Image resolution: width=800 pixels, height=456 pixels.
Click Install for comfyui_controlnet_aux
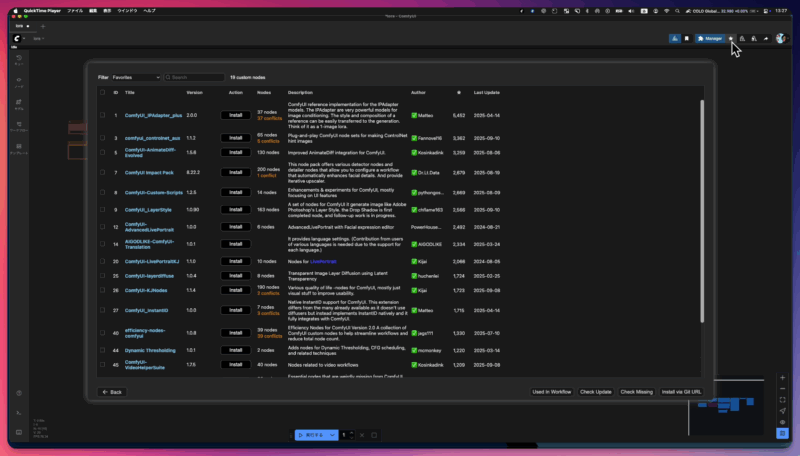pyautogui.click(x=236, y=138)
